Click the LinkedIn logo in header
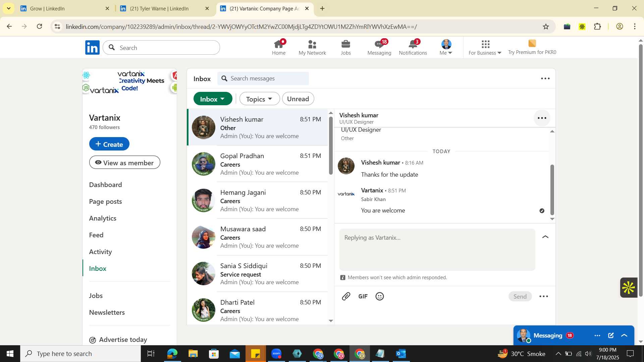 coord(92,48)
